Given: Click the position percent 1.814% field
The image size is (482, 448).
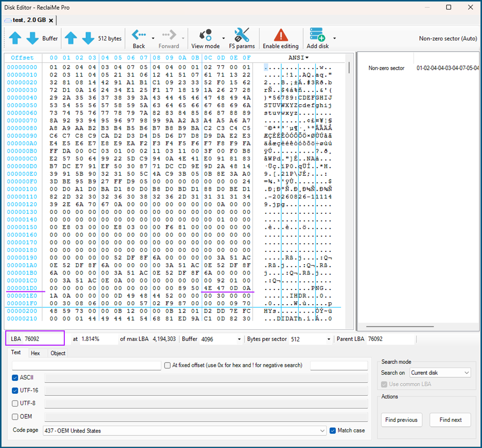Looking at the screenshot, I should coord(98,339).
